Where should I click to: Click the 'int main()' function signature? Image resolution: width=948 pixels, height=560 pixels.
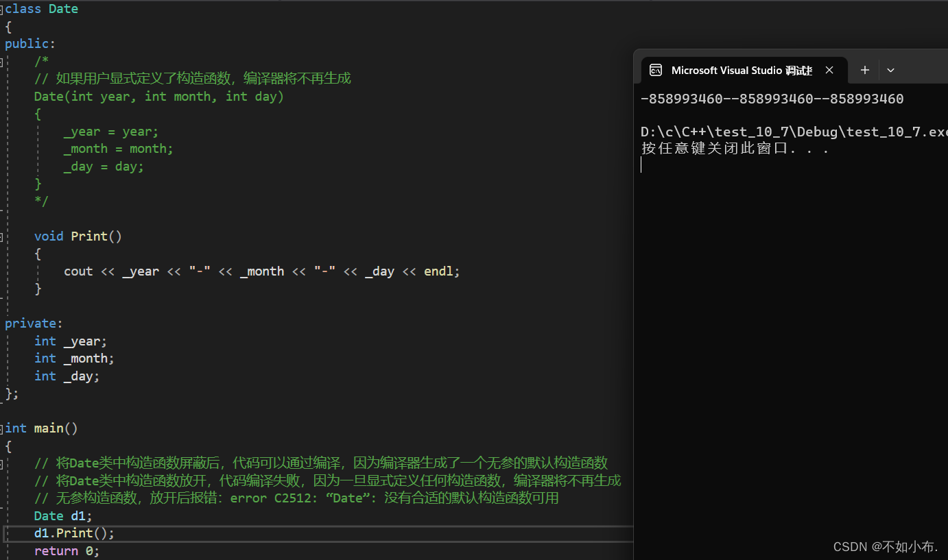tap(41, 428)
